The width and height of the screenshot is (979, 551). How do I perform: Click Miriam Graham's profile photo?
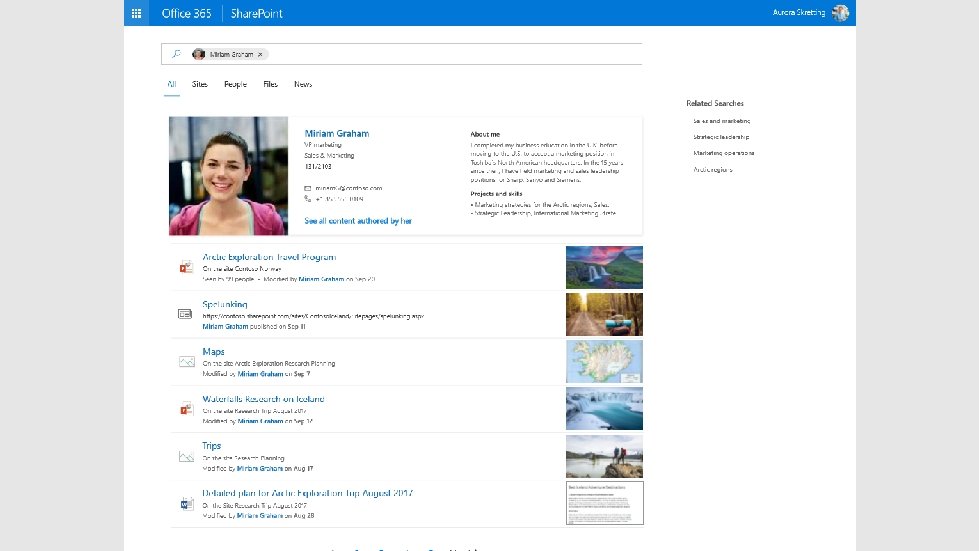(229, 176)
